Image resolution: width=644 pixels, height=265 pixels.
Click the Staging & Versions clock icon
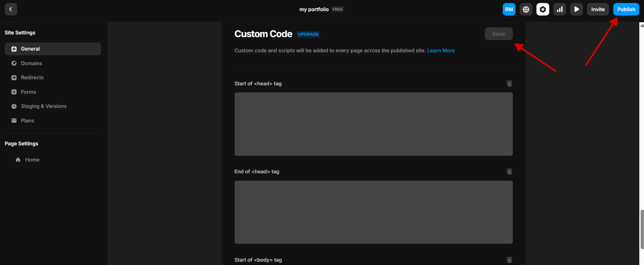[x=14, y=106]
